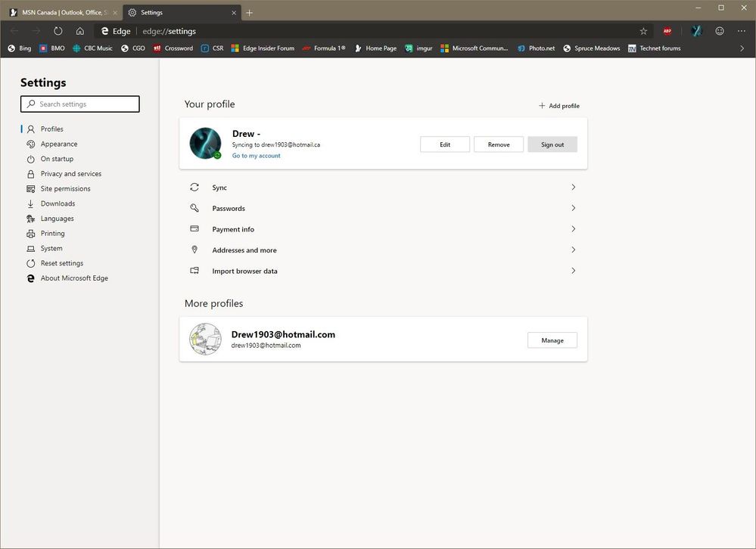Screen dimensions: 756x549
Task: Click Manage for Drew1903@hotmail.com profile
Action: 552,340
